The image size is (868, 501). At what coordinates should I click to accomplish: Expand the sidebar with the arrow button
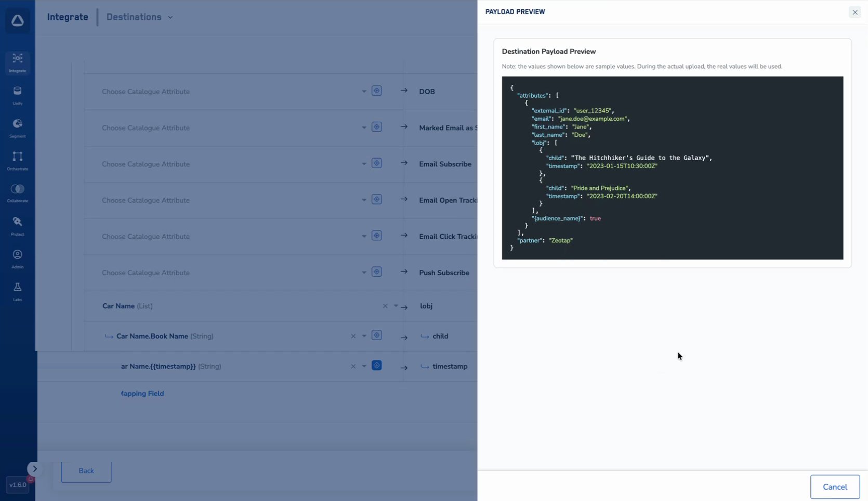pos(34,469)
